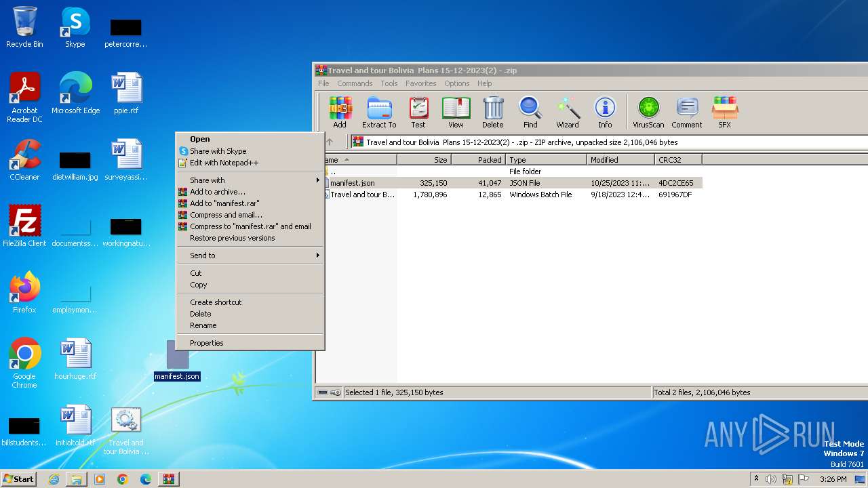
Task: Open Microsoft Edge desktop shortcut
Action: pyautogui.click(x=75, y=94)
